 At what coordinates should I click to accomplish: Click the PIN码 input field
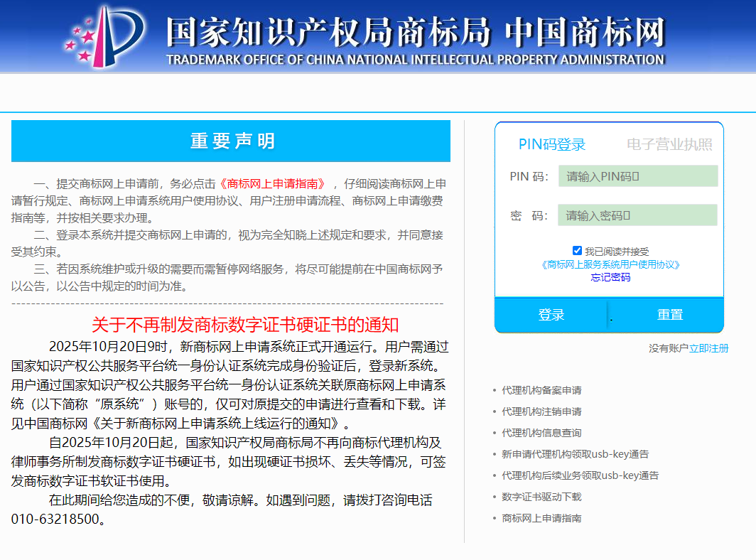(x=637, y=176)
